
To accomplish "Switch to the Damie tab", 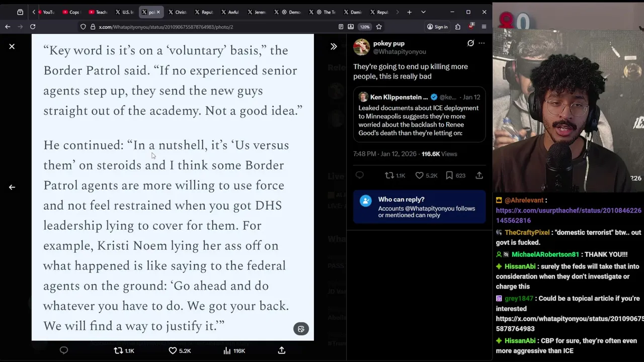I will point(352,12).
